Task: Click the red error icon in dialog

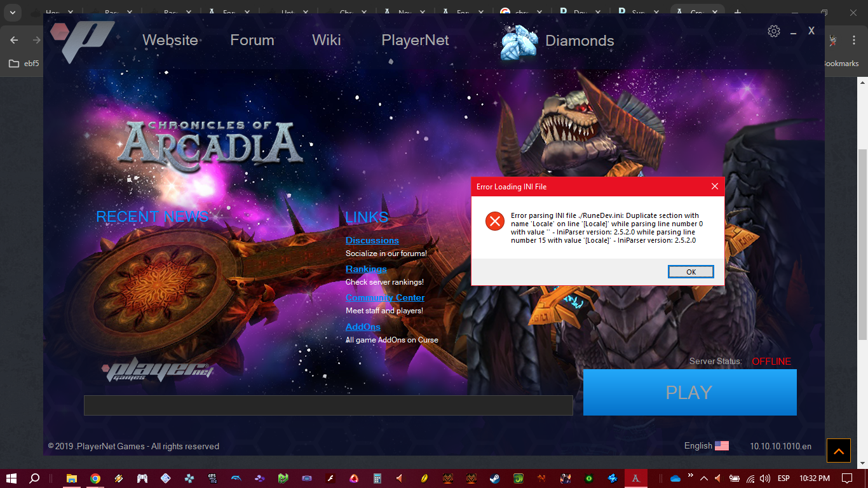Action: (494, 221)
